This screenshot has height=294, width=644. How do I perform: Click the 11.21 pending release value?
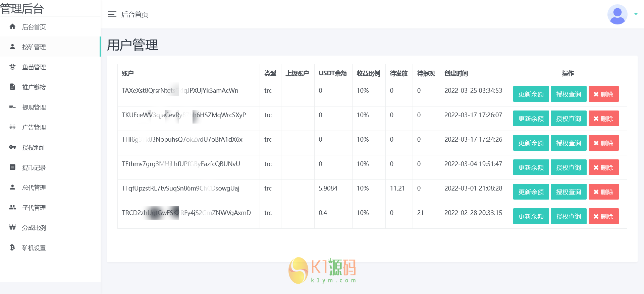click(x=397, y=188)
